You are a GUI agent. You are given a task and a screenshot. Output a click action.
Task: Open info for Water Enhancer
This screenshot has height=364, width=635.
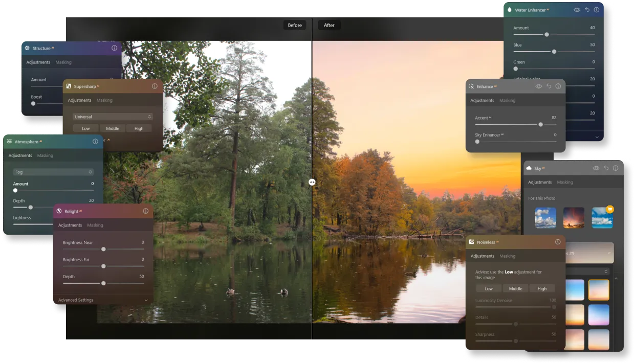click(x=596, y=10)
